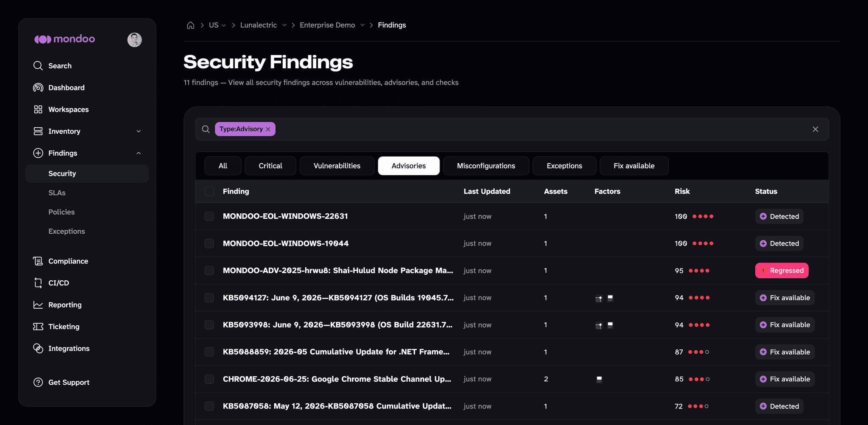Click second factor icon on KB5093998 row

click(x=610, y=325)
